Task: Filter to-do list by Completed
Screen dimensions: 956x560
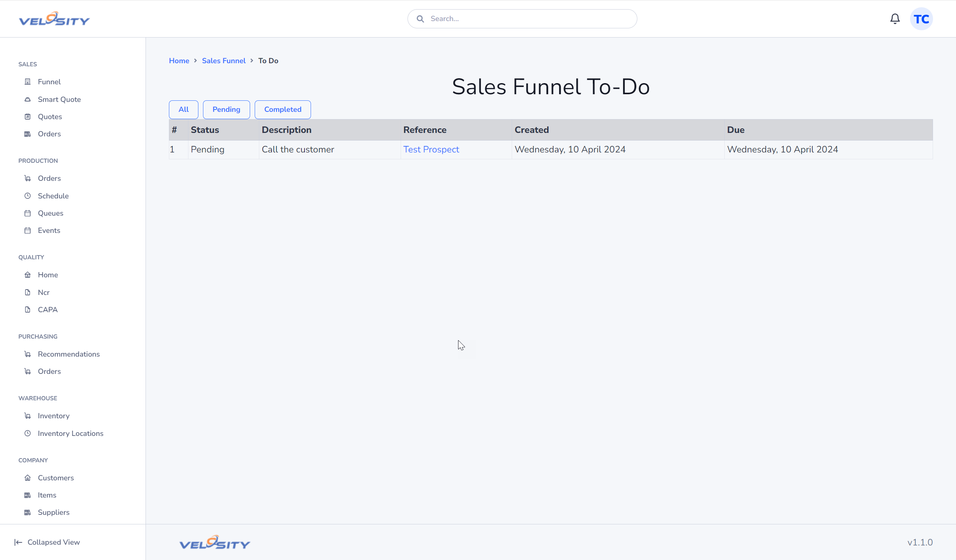Action: coord(283,110)
